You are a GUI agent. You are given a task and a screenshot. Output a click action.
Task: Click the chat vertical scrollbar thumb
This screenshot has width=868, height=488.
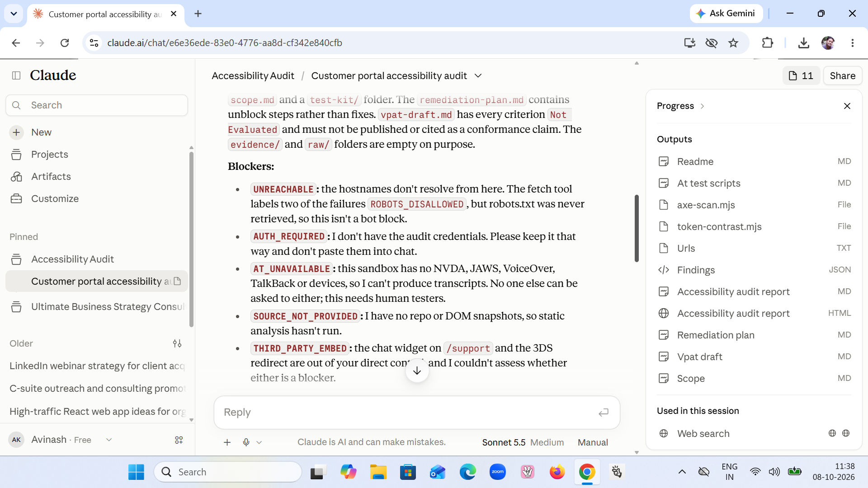[x=637, y=228]
